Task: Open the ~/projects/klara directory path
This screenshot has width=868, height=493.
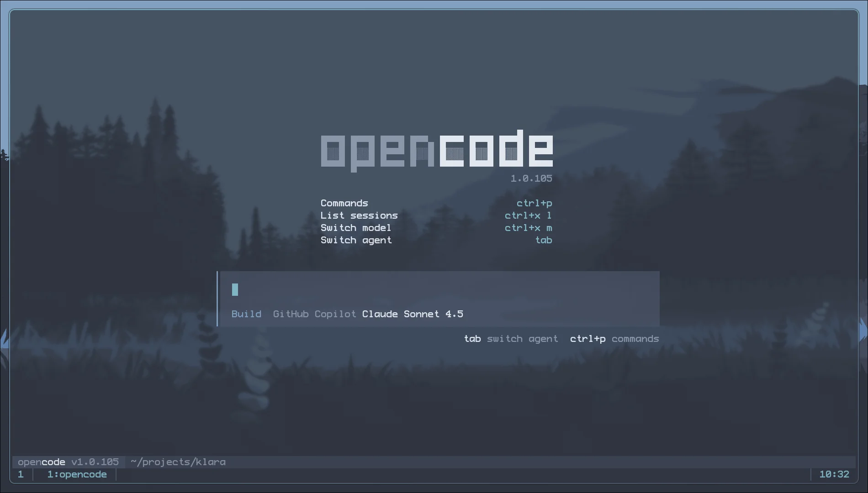Action: pyautogui.click(x=178, y=462)
